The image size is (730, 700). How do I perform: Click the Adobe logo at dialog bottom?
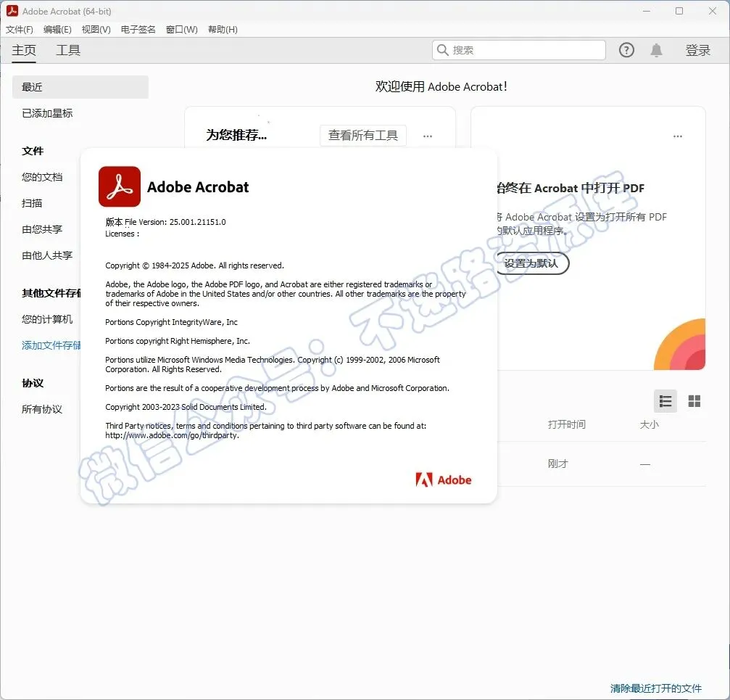(443, 479)
